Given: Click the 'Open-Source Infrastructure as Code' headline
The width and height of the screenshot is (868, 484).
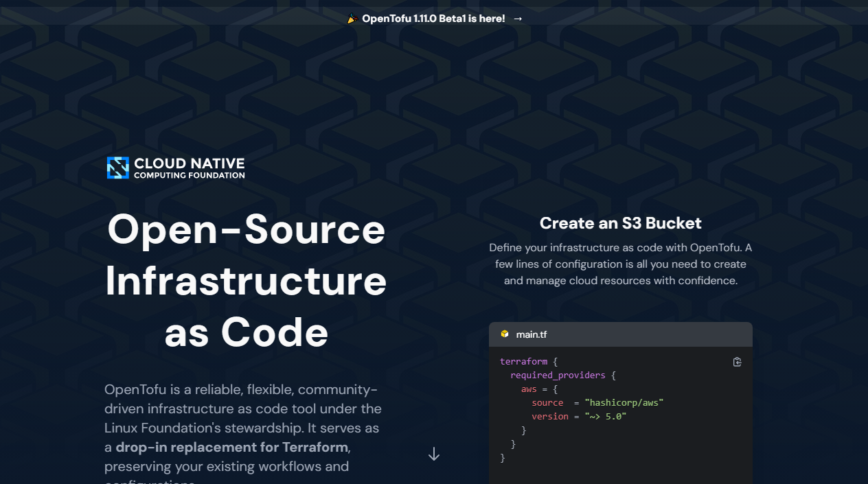Looking at the screenshot, I should click(246, 281).
